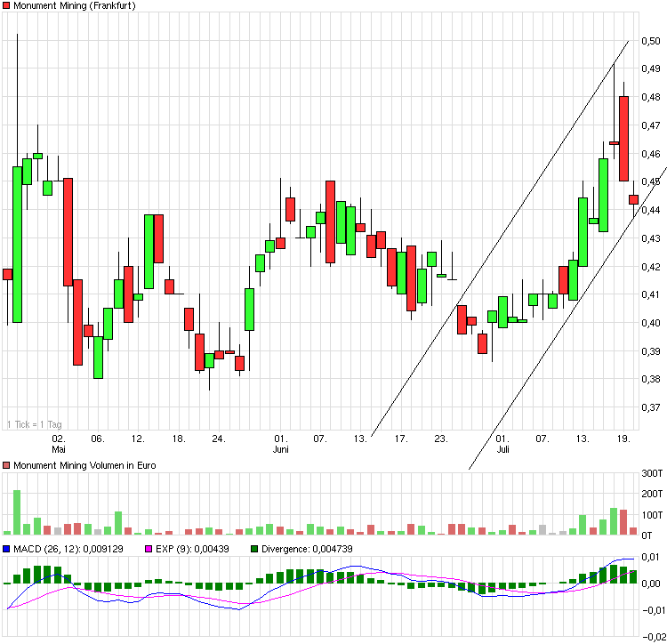Click the -0,01 MACD axis label
Viewport: 667px width, 644px height.
pyautogui.click(x=654, y=610)
